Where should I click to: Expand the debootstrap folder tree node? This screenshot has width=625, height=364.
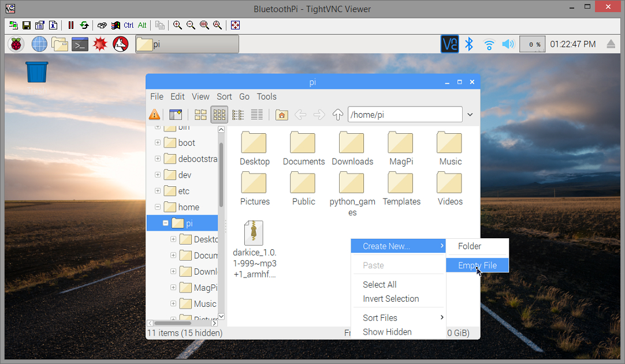158,159
